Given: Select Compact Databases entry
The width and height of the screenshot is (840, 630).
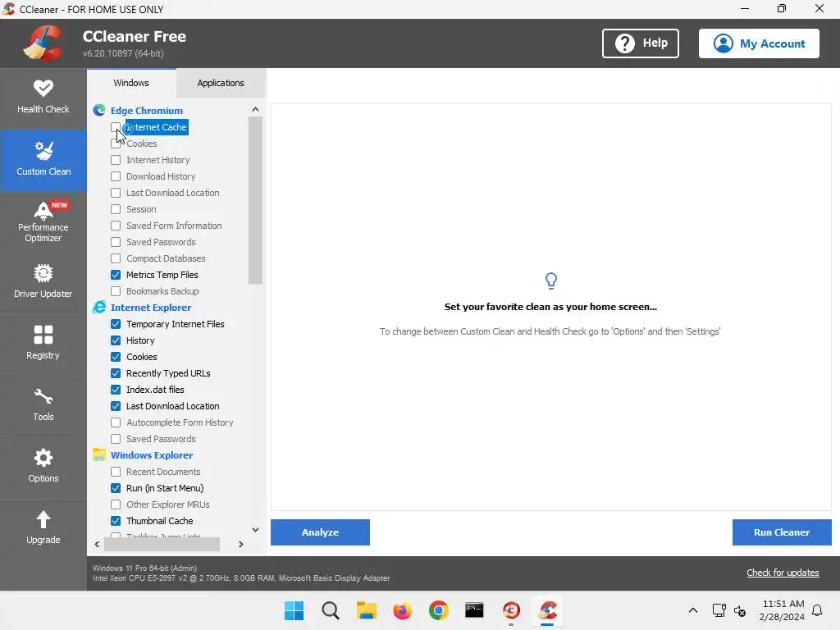Looking at the screenshot, I should (x=166, y=258).
